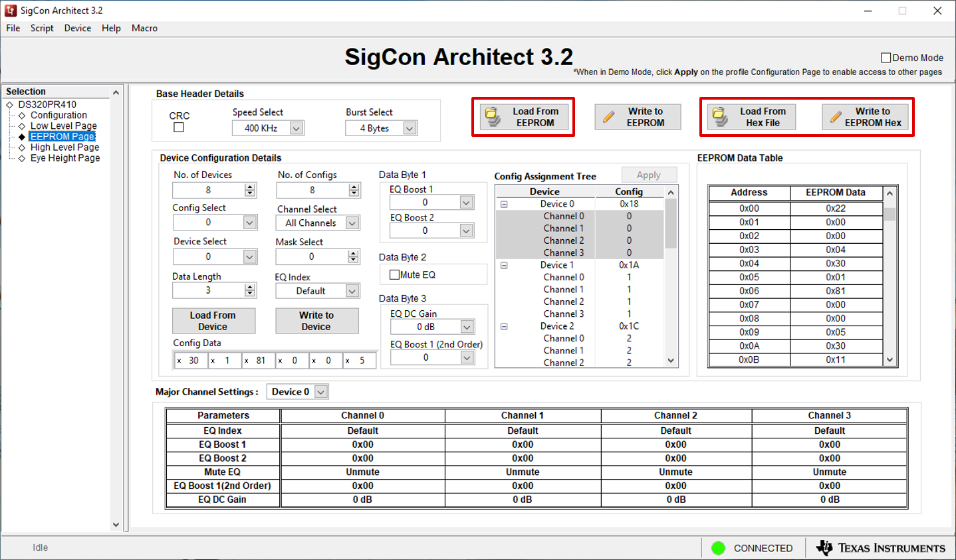The width and height of the screenshot is (956, 560).
Task: Click the Write to EEPROM button
Action: 638,117
